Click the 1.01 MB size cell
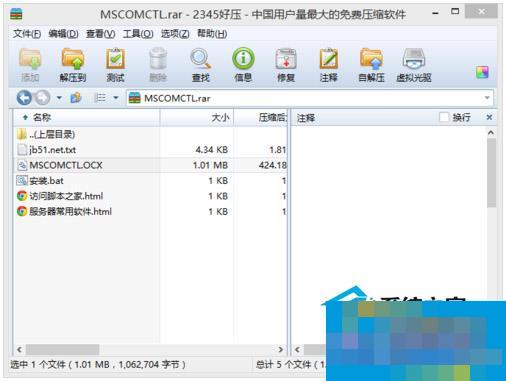 (210, 165)
